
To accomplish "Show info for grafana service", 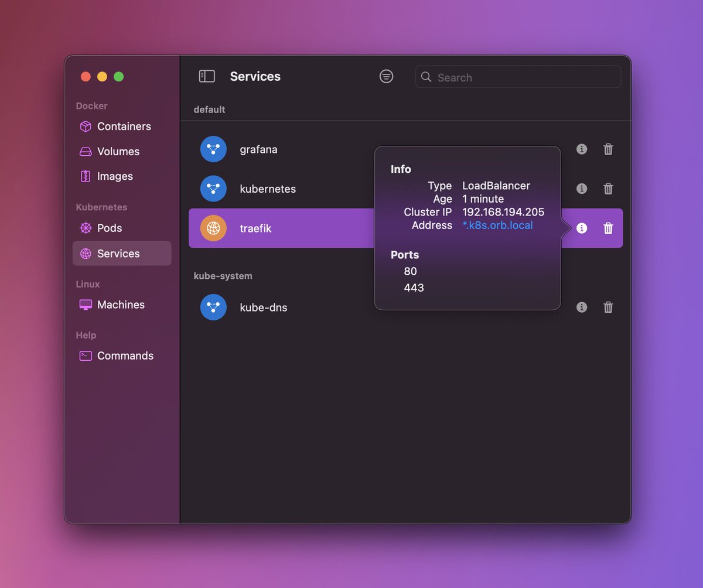I will point(582,149).
